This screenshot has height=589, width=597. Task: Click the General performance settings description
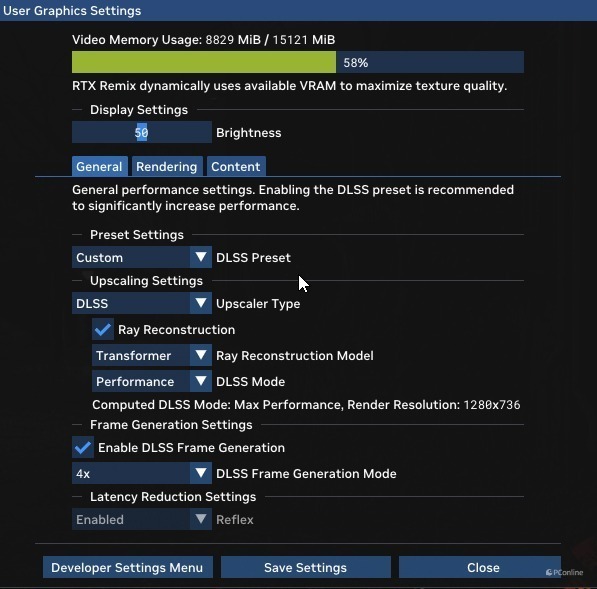[x=293, y=198]
